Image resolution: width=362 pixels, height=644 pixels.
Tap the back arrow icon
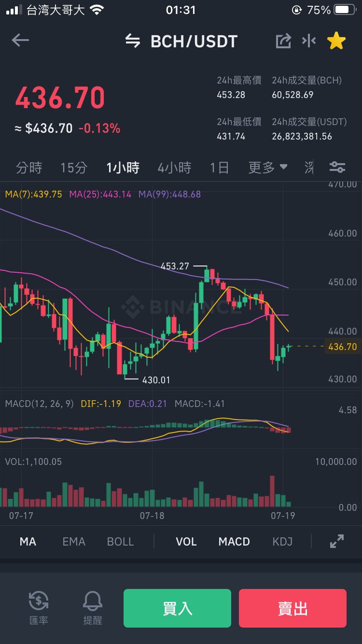(x=20, y=41)
